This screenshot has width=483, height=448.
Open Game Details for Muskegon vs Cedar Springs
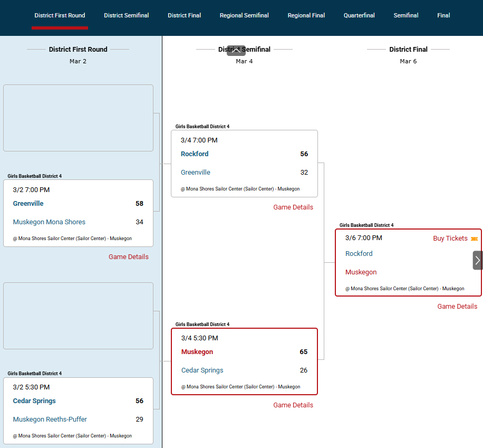tap(293, 405)
